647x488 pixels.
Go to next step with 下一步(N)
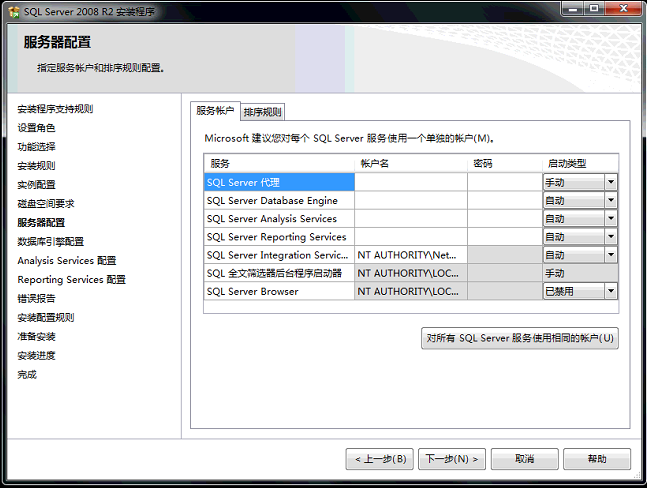coord(451,459)
